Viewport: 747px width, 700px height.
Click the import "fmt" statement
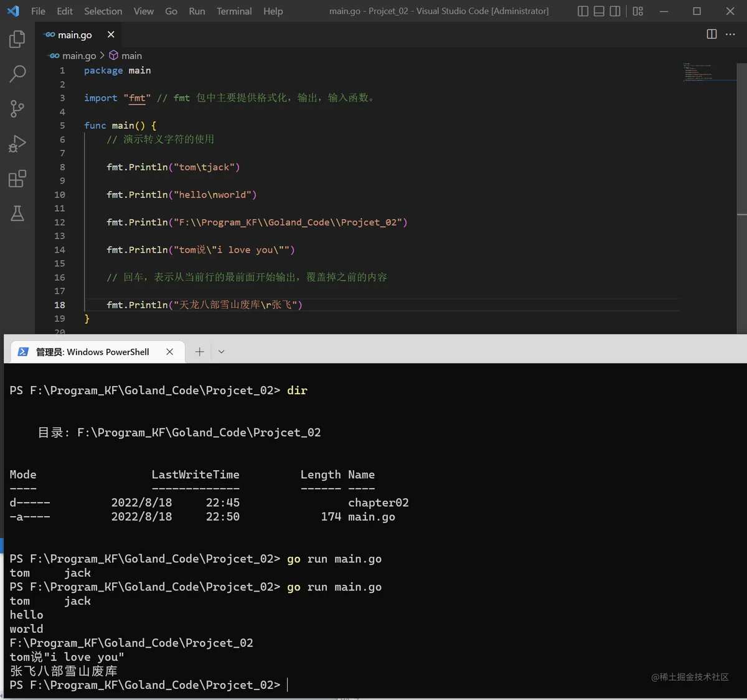pyautogui.click(x=118, y=98)
